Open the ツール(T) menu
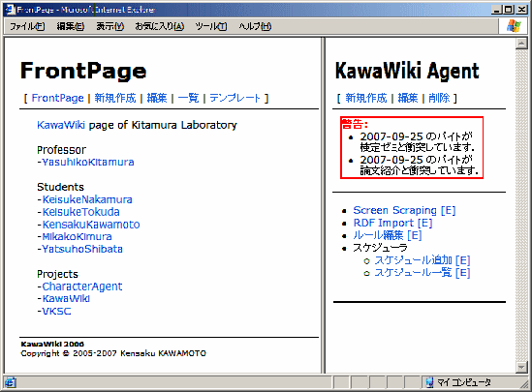Image resolution: width=532 pixels, height=392 pixels. (211, 26)
